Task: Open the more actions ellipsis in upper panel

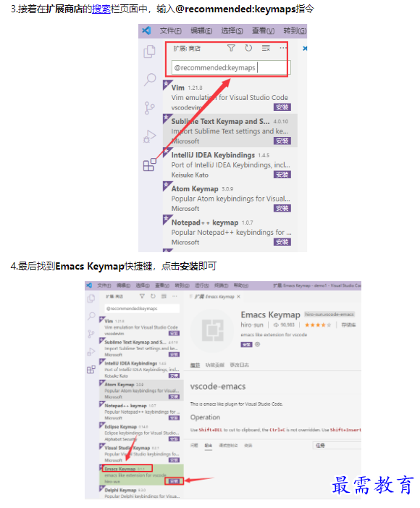Action: point(283,48)
